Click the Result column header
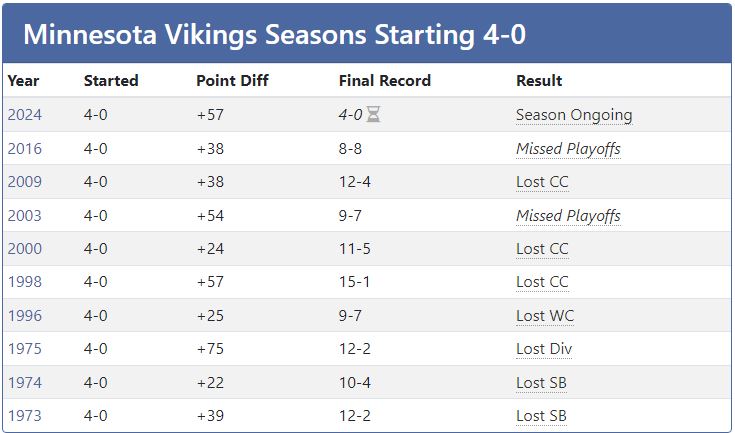Viewport: 735px width, 433px height. pyautogui.click(x=539, y=81)
